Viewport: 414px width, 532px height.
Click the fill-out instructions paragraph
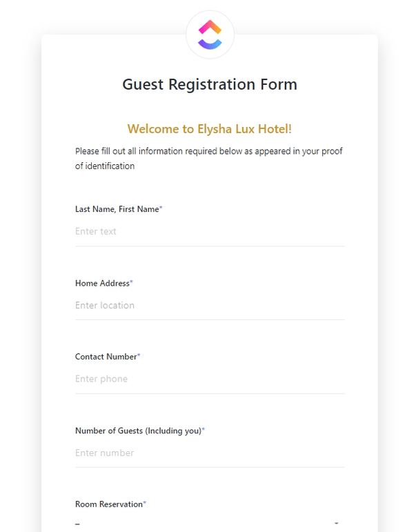click(x=208, y=158)
